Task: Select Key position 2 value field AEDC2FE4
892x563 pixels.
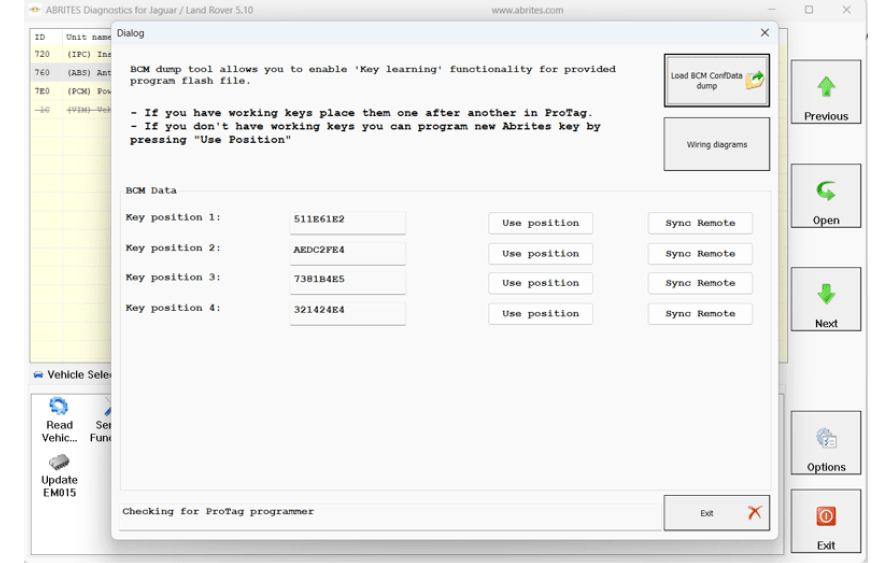Action: click(x=348, y=253)
